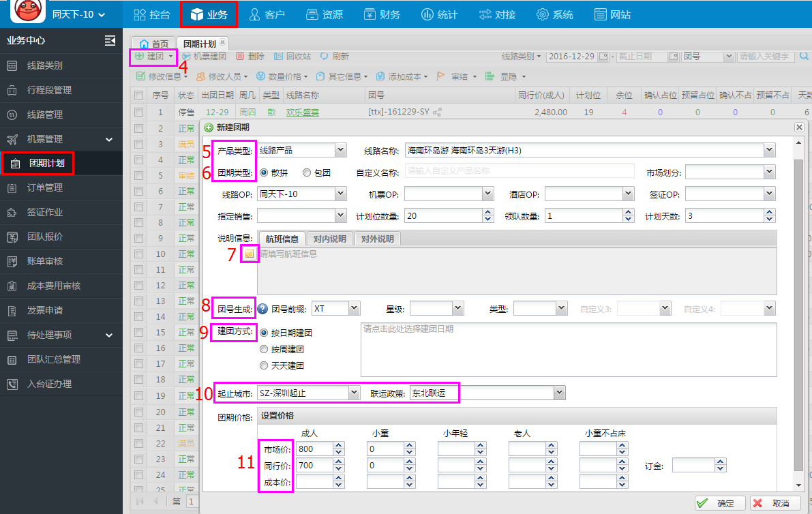Select the 包团 radio button

pyautogui.click(x=307, y=173)
